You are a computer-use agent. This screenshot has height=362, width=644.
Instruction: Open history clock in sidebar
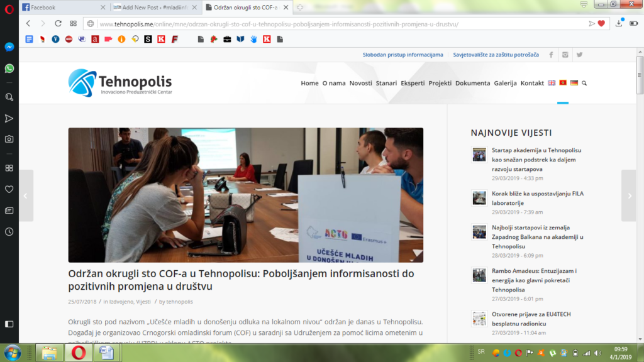click(x=9, y=232)
